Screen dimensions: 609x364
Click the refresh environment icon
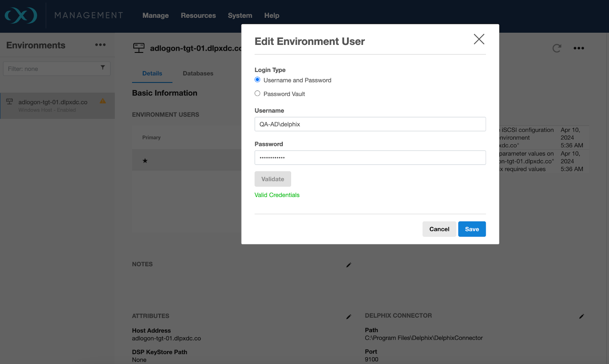556,48
